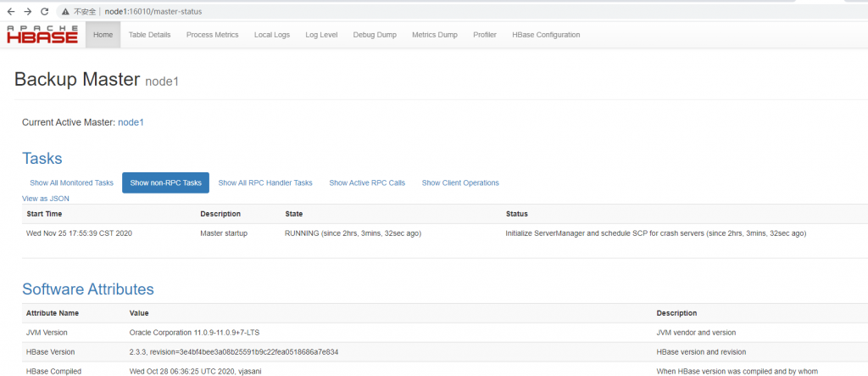This screenshot has height=376, width=868.
Task: Launch the Profiler page
Action: [x=485, y=35]
